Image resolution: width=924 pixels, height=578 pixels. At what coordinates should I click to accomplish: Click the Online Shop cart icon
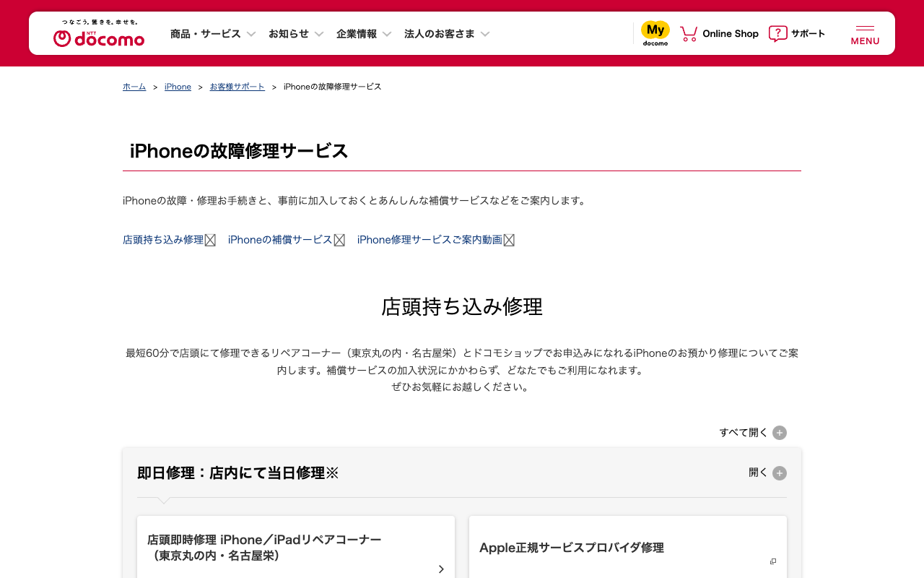point(689,33)
